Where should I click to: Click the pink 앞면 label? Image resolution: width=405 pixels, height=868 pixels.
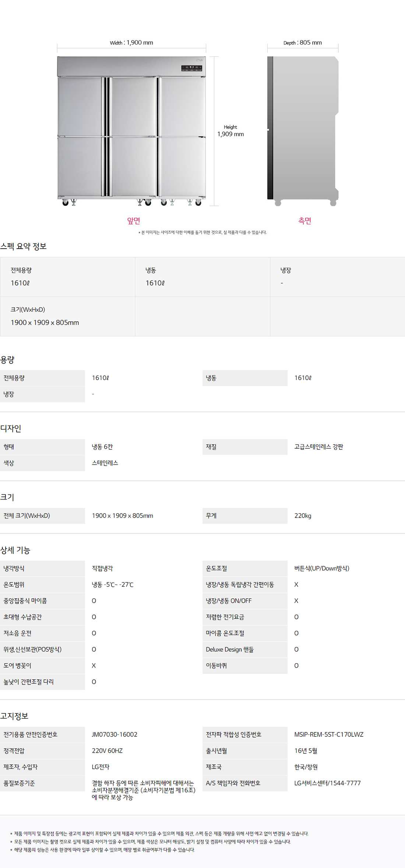pos(134,221)
